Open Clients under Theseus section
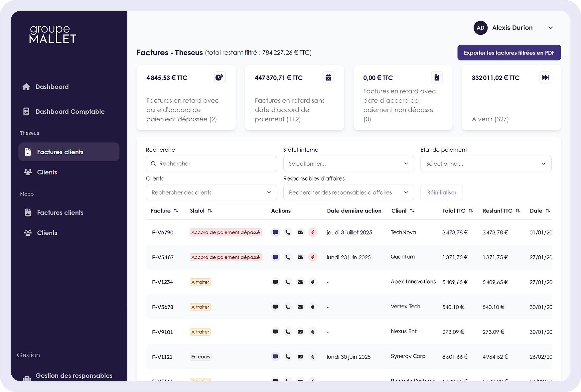This screenshot has width=581, height=392. tap(47, 172)
